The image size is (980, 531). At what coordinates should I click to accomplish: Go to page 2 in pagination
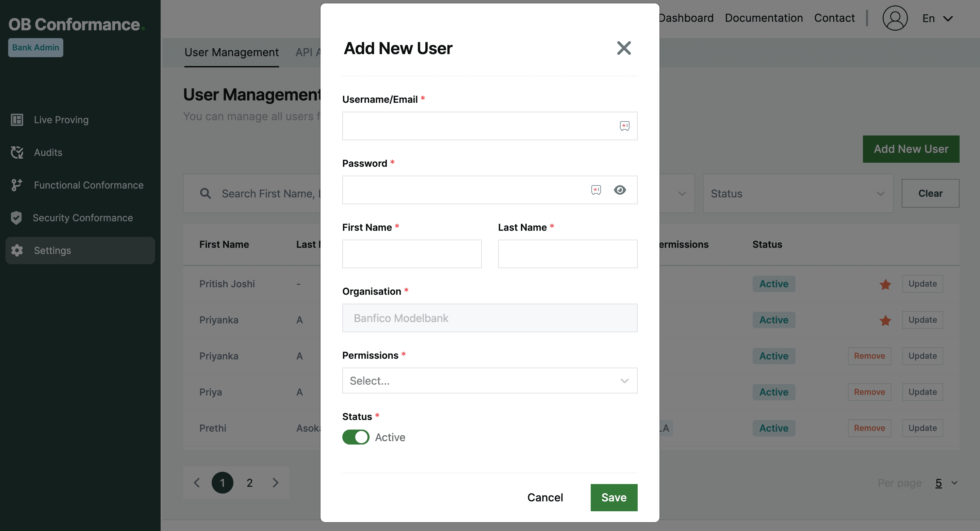coord(249,483)
